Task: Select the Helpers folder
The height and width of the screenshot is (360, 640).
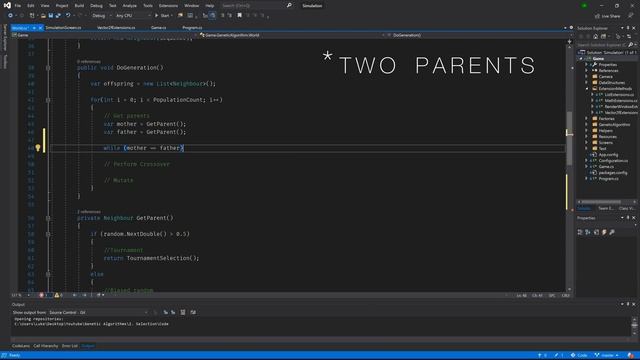Action: [605, 131]
